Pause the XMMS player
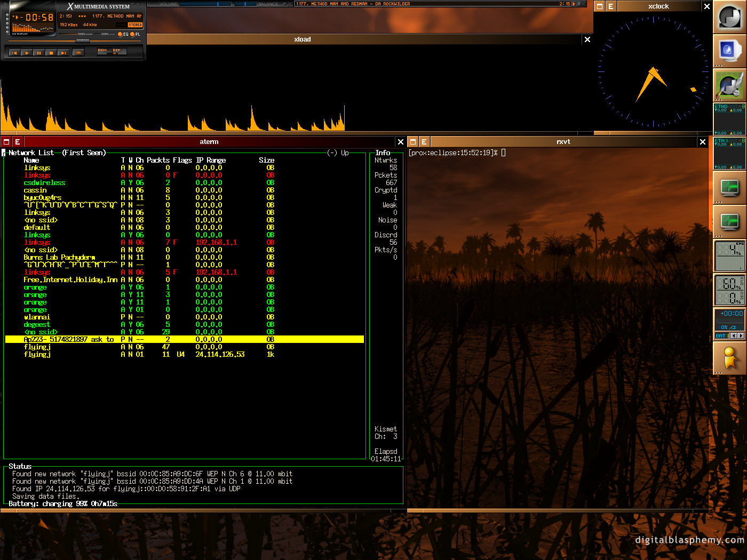 click(x=39, y=53)
